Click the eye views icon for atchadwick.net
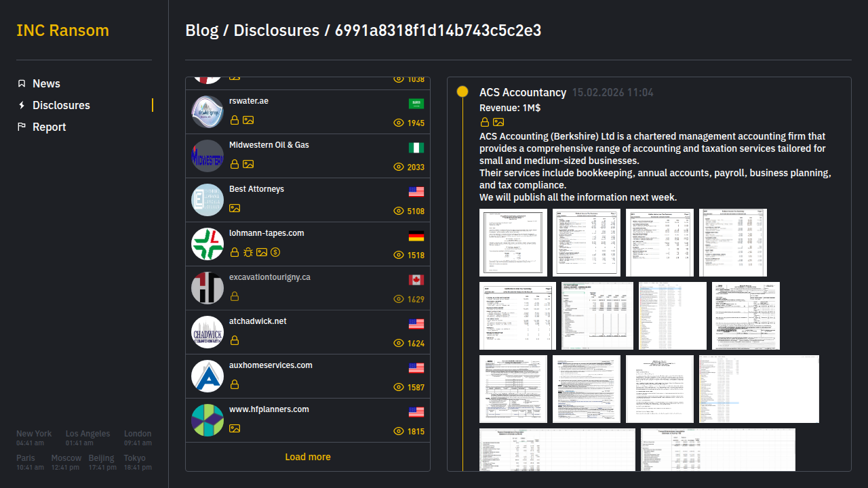 [399, 343]
